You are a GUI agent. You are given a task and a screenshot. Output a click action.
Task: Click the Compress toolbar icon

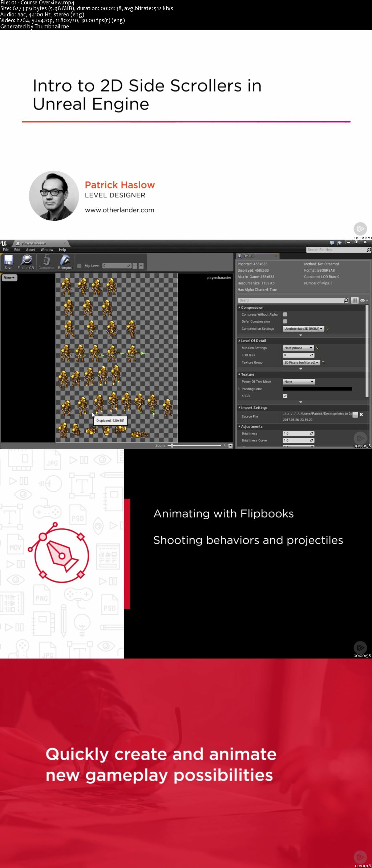pyautogui.click(x=46, y=260)
